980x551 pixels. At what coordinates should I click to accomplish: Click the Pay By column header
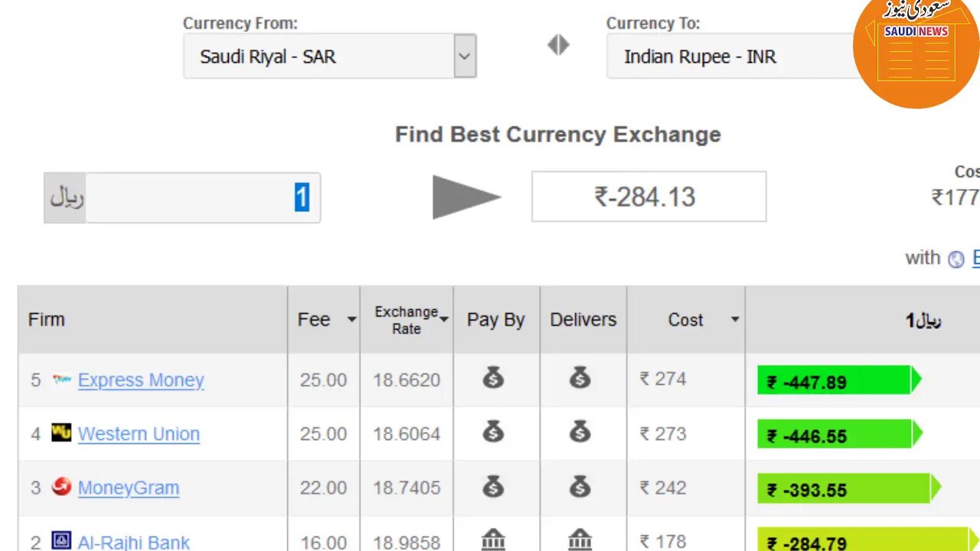click(x=496, y=320)
